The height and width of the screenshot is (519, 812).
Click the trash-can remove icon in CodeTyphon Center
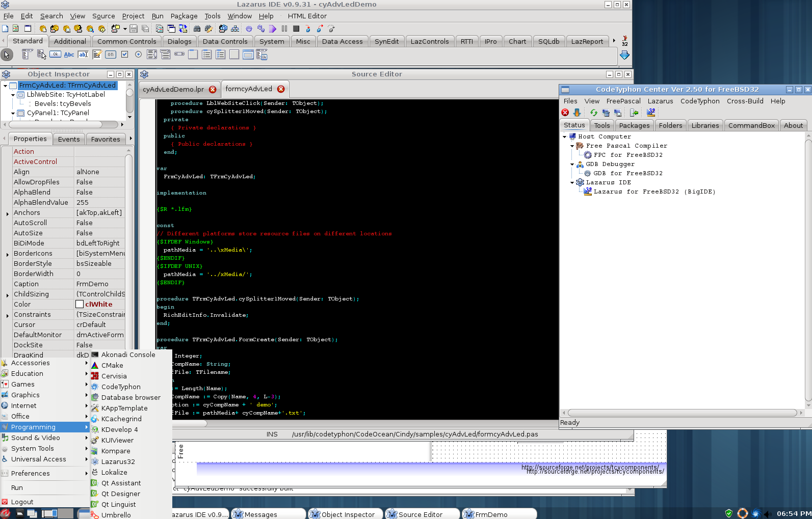[x=606, y=113]
